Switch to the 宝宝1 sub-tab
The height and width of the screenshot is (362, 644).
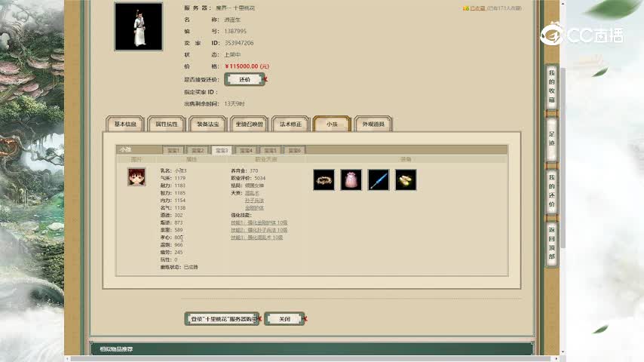click(x=173, y=150)
